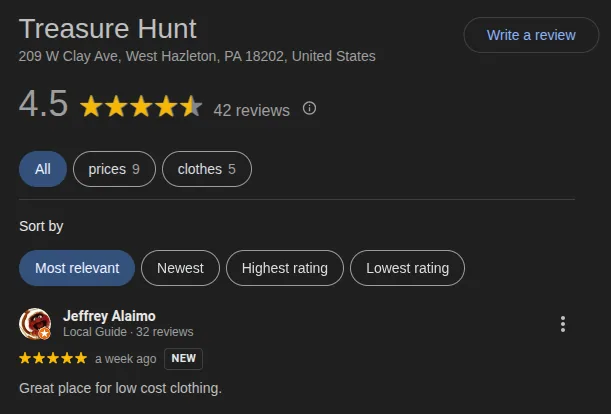Open Jeffrey Alaimo's reviewer name link
Viewport: 611px width, 414px height.
(109, 316)
